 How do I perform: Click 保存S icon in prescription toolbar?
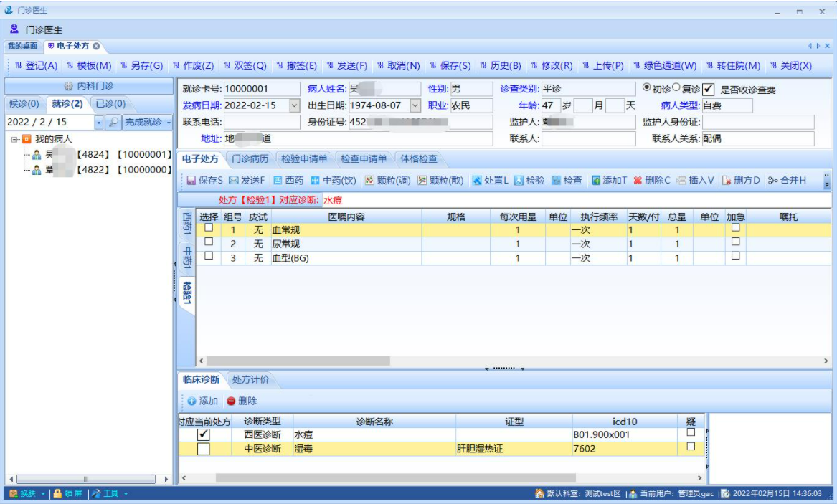(204, 180)
